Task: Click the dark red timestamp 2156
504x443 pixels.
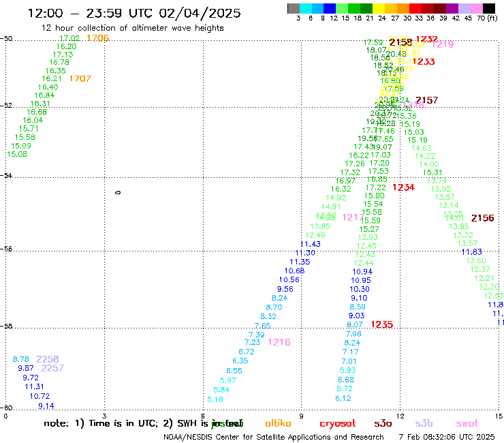Action: pos(482,218)
